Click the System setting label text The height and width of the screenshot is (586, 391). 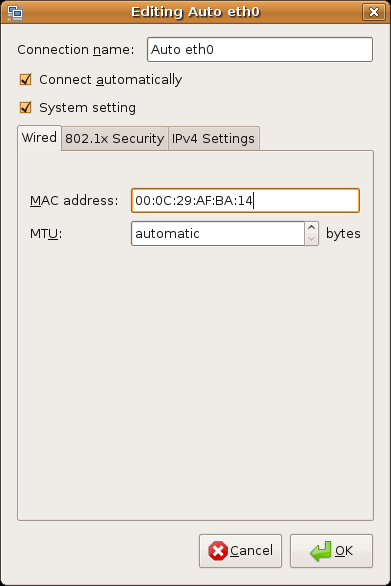(87, 108)
